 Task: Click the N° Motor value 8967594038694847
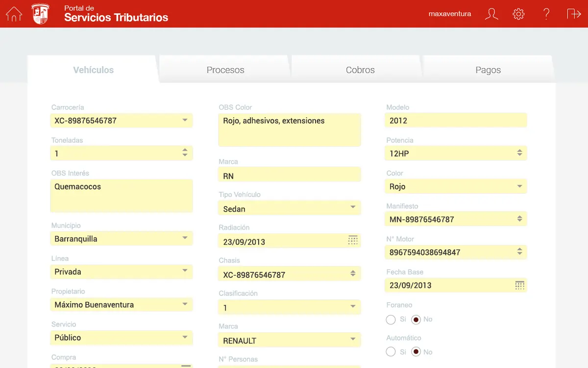click(425, 252)
